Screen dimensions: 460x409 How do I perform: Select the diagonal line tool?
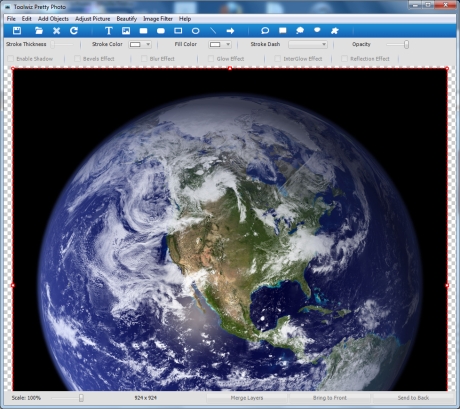[213, 31]
